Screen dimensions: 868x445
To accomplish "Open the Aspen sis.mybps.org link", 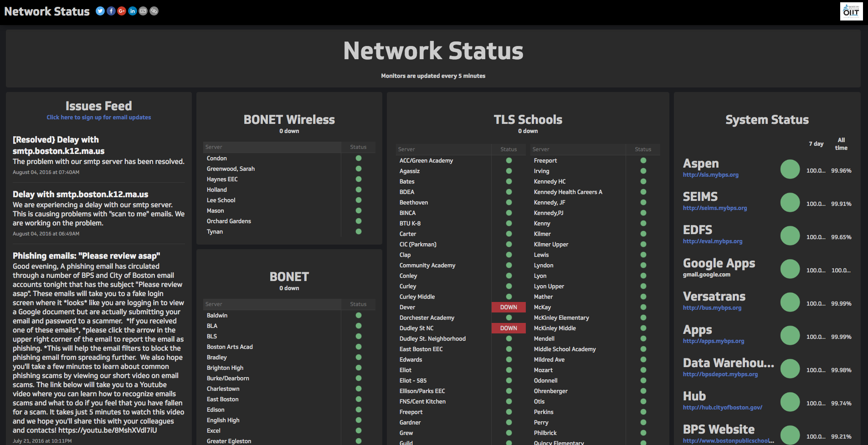I will pyautogui.click(x=710, y=175).
